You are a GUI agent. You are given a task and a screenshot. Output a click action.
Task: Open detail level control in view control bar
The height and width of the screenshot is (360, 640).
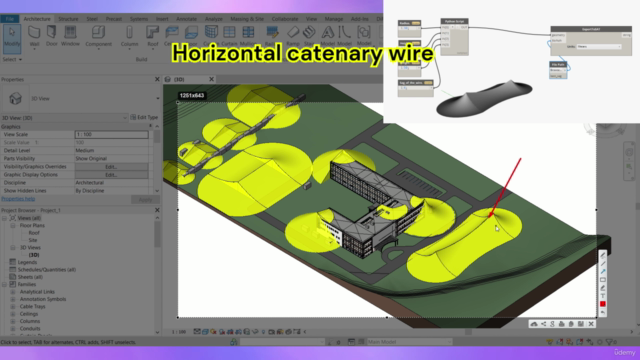pos(197,332)
